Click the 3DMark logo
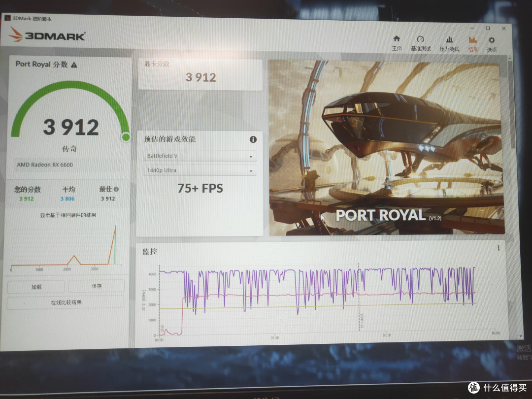Viewport: 532px width, 399px height. pyautogui.click(x=47, y=35)
